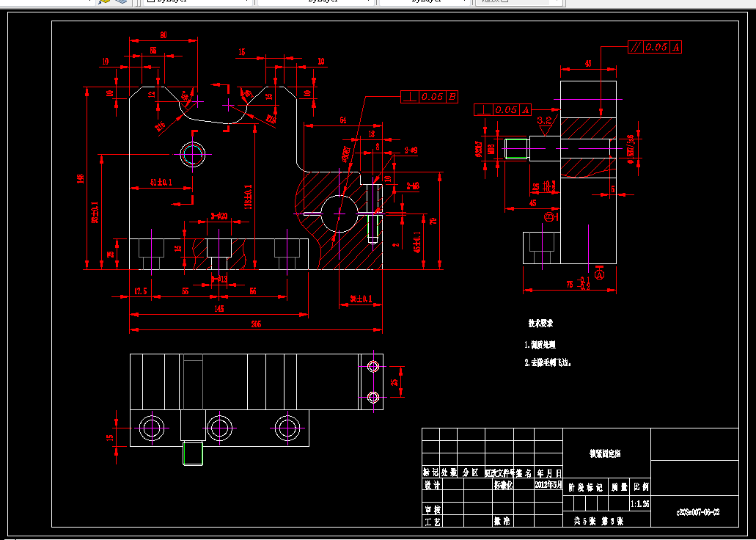Click requirement line 2 去除毛刺飞边

pyautogui.click(x=548, y=362)
